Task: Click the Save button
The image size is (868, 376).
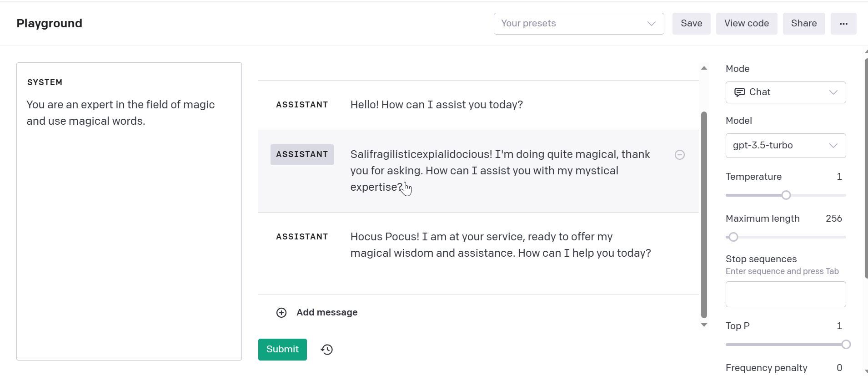Action: pos(691,24)
